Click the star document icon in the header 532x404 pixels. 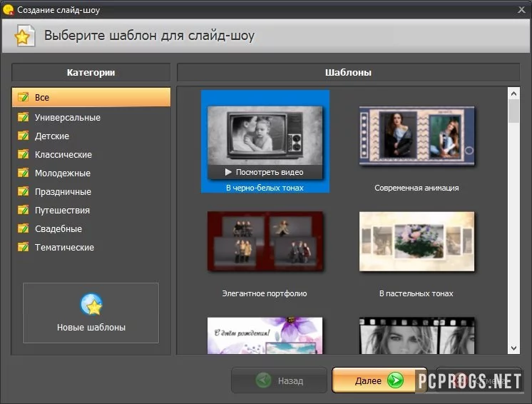tap(24, 35)
